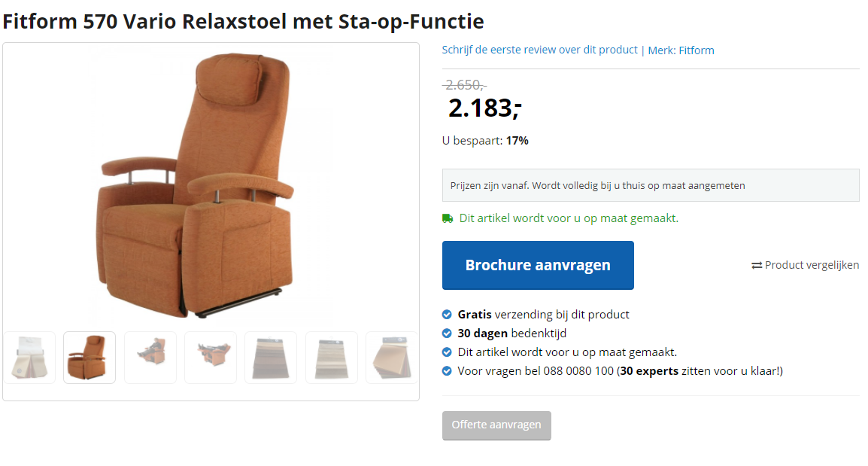Select the last tan fabric swatch thumbnail

(391, 358)
